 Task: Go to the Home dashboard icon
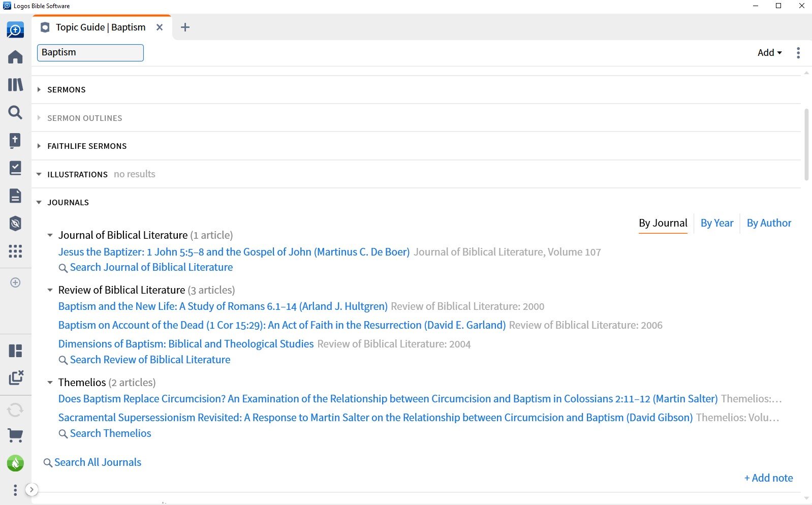click(x=15, y=57)
